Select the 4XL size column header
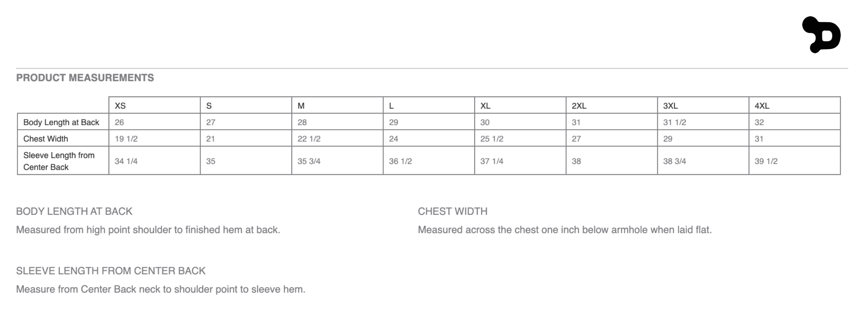The image size is (868, 313). coord(762,106)
